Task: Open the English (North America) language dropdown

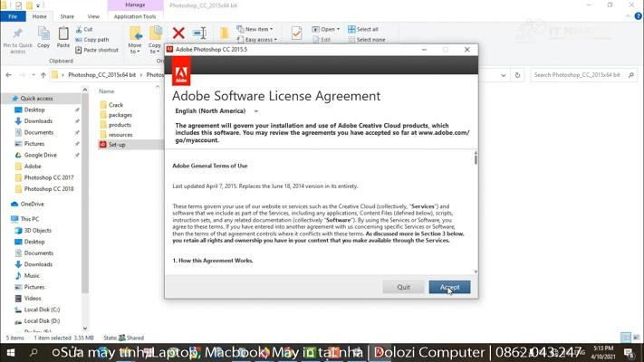Action: pyautogui.click(x=217, y=111)
